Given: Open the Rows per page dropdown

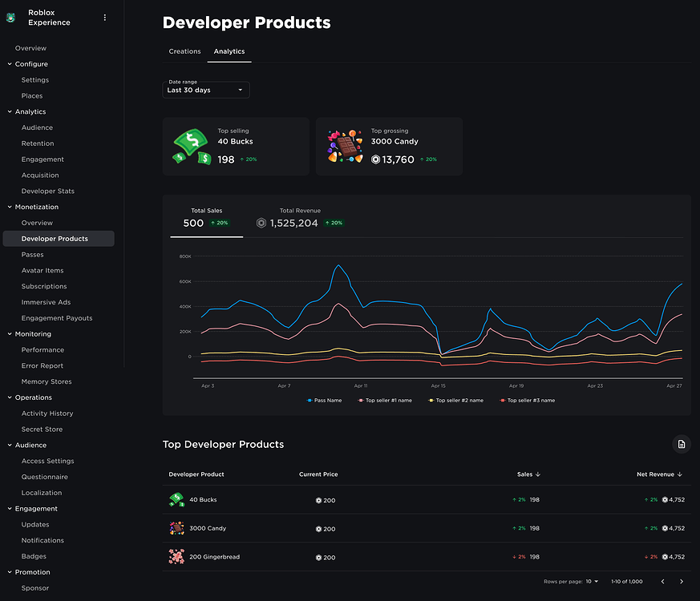Looking at the screenshot, I should [591, 581].
